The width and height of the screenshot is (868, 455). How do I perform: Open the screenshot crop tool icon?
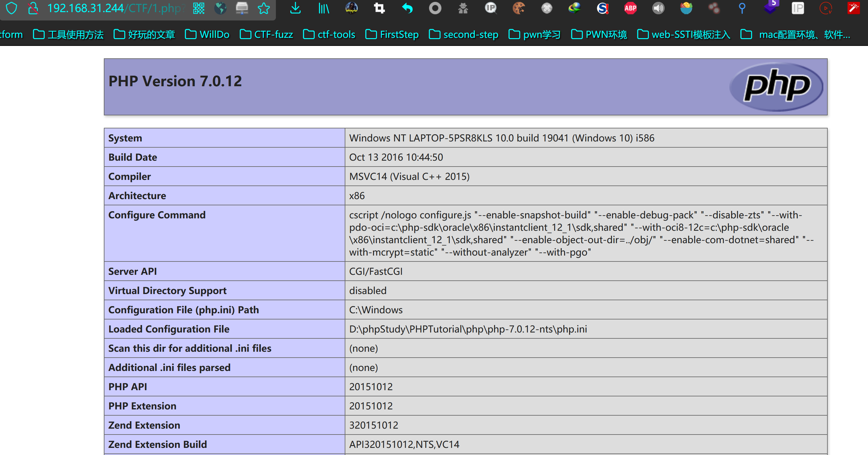(379, 8)
